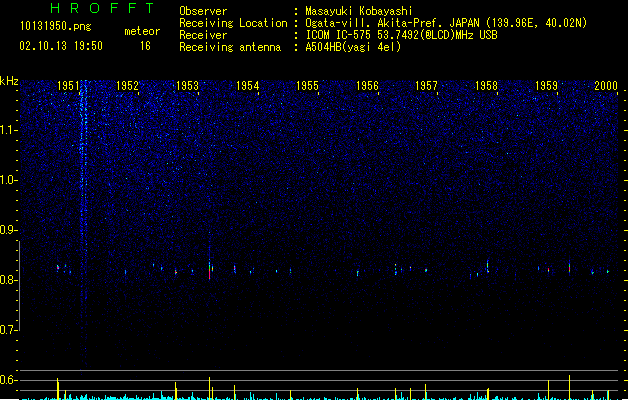This screenshot has height=400, width=629.
Task: Click the Observer label
Action: [x=203, y=11]
